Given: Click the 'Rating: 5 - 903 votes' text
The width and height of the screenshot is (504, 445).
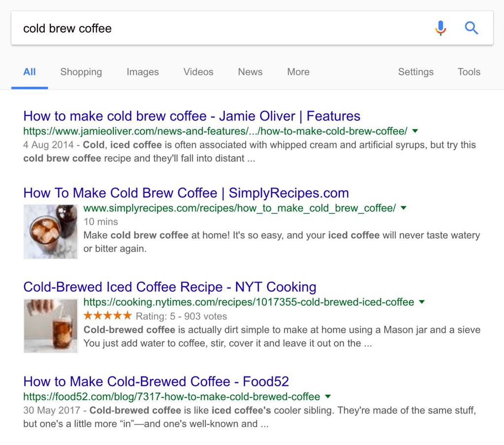Looking at the screenshot, I should pyautogui.click(x=181, y=316).
